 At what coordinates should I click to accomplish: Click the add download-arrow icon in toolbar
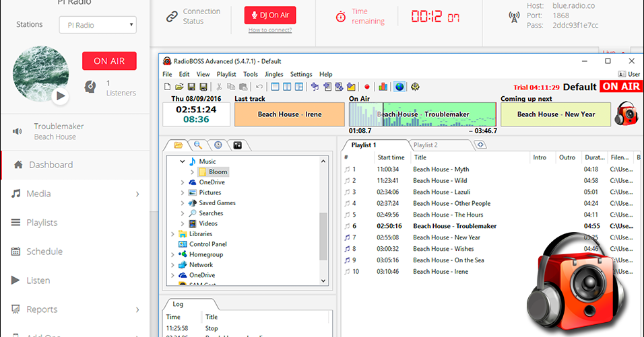point(339,87)
